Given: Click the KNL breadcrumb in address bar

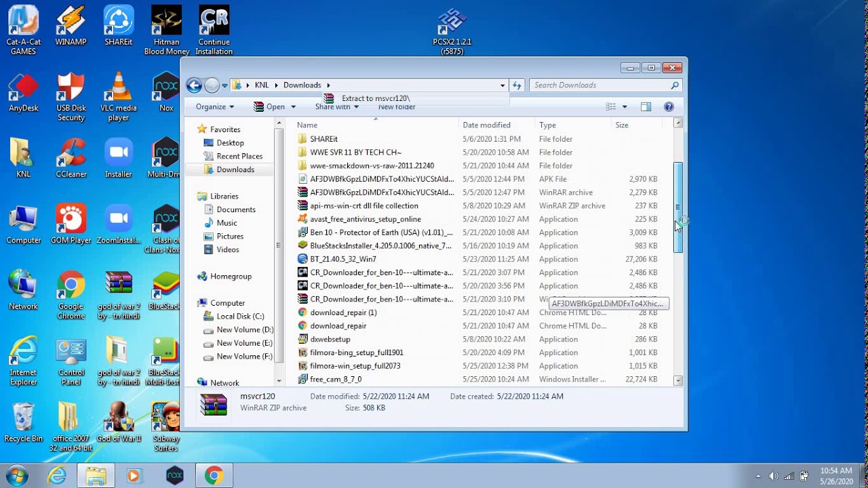Looking at the screenshot, I should pos(262,85).
